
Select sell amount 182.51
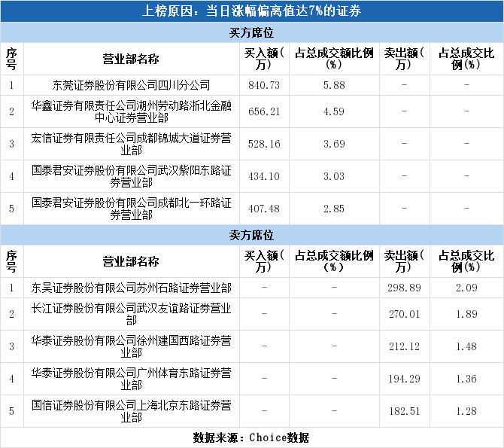tap(405, 411)
